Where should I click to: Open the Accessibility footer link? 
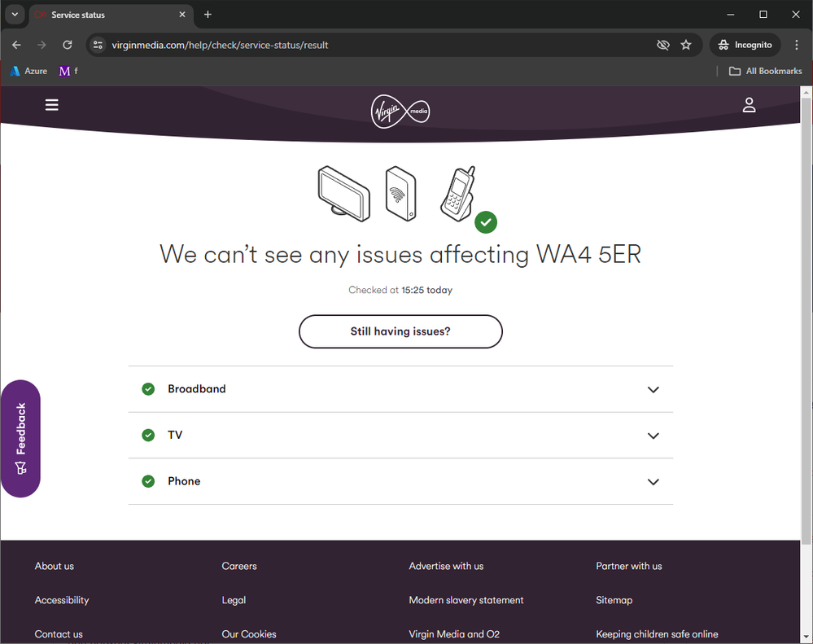[62, 600]
